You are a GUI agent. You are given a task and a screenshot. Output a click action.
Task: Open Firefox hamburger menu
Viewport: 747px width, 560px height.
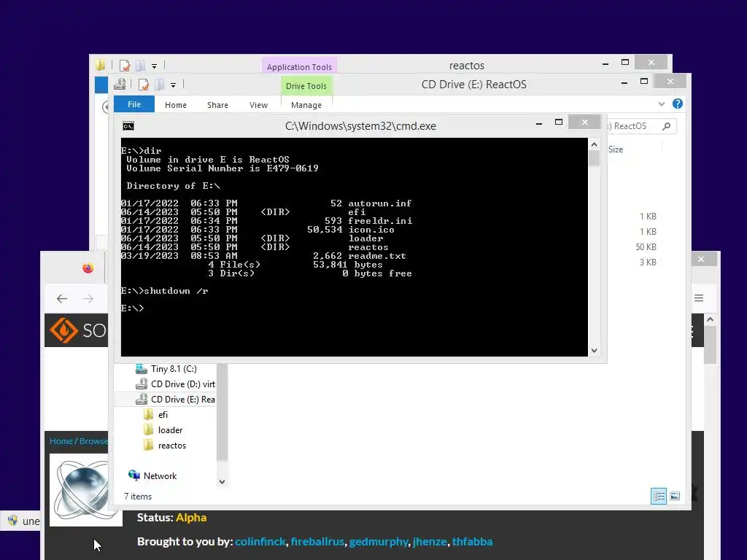[699, 298]
